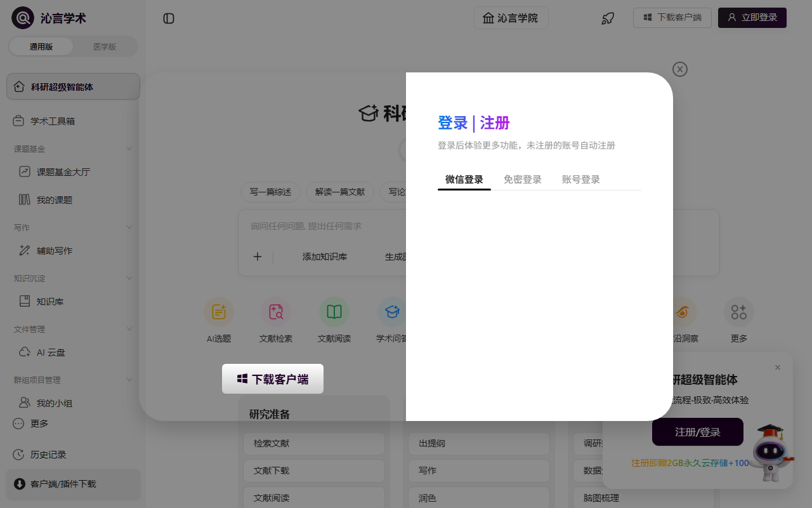Screen dimensions: 812x508
Task: Click 添加知识库 in the query box
Action: click(325, 257)
